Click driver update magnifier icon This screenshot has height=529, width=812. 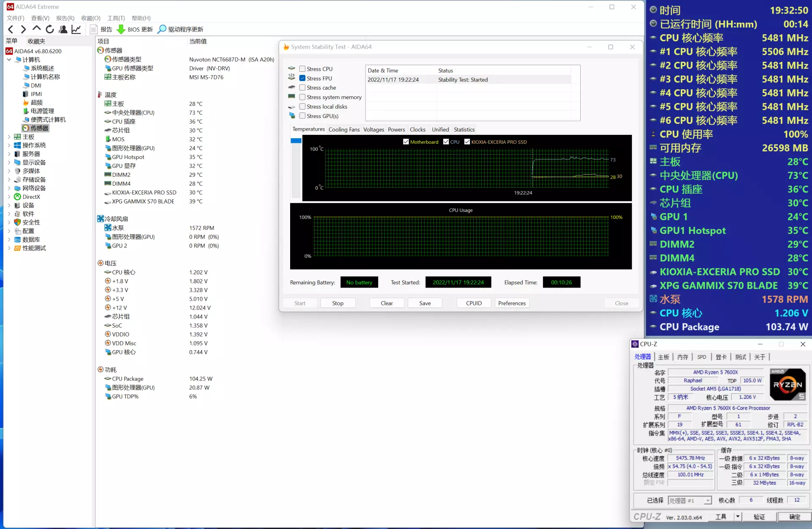[162, 29]
